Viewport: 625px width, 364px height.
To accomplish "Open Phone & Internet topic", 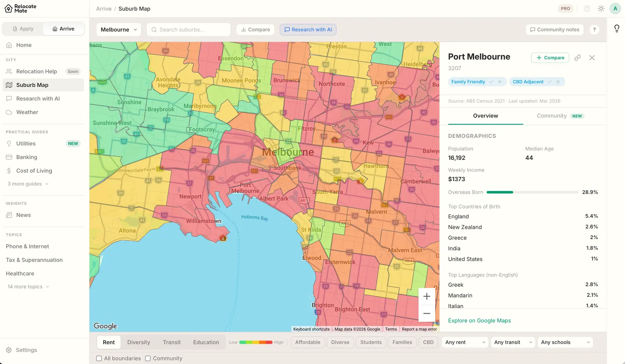I will pos(27,246).
